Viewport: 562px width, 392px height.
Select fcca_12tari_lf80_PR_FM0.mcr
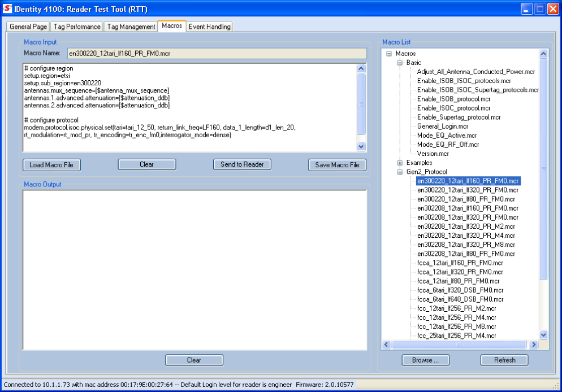coord(458,281)
